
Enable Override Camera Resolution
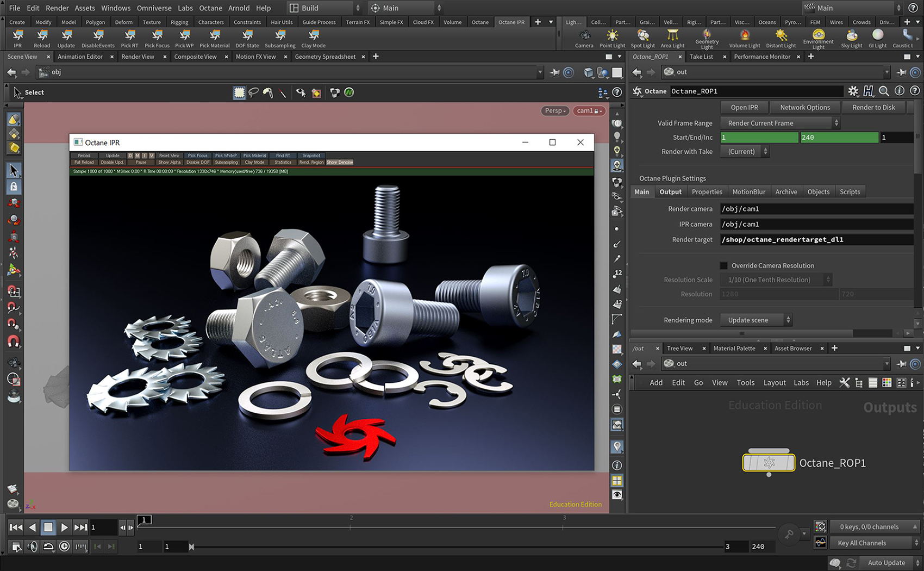pos(723,265)
